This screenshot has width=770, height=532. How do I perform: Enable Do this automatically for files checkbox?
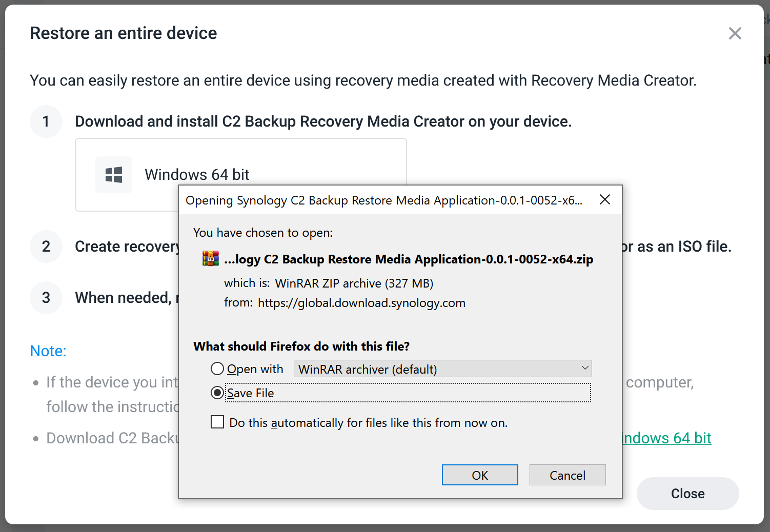pyautogui.click(x=217, y=422)
